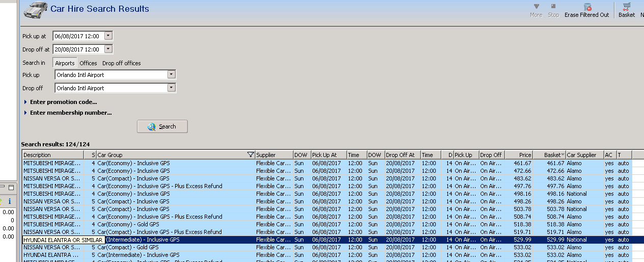
Task: Select the Airports search tab
Action: point(65,63)
